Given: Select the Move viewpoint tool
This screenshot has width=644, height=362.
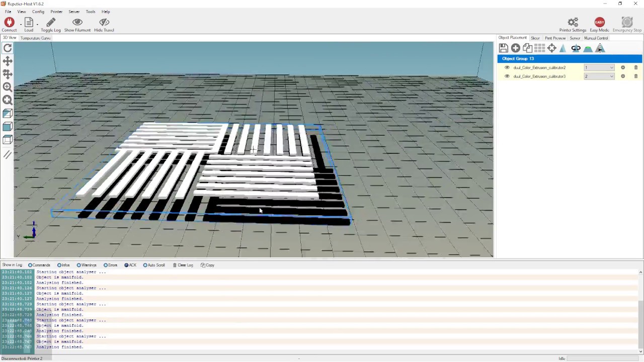Looking at the screenshot, I should click(x=8, y=61).
